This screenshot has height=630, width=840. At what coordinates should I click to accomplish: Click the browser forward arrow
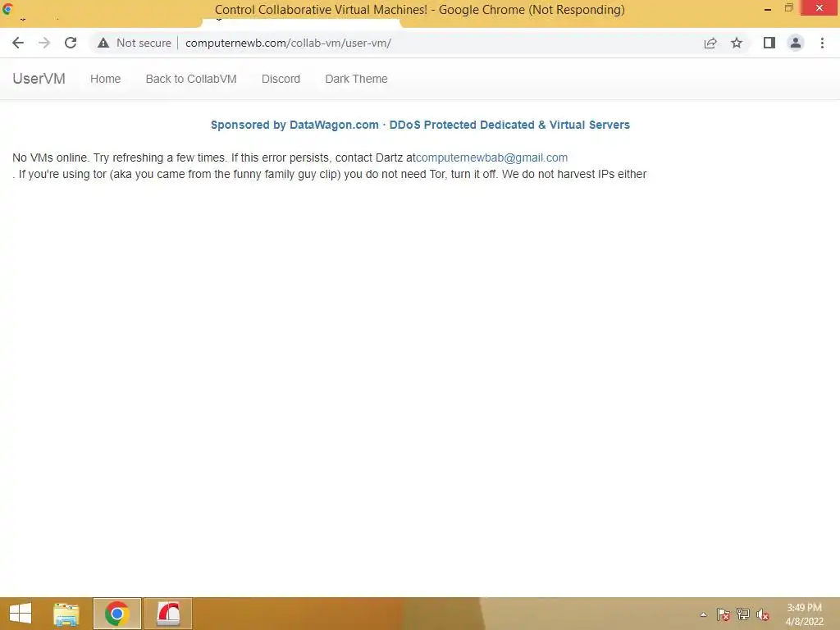44,43
